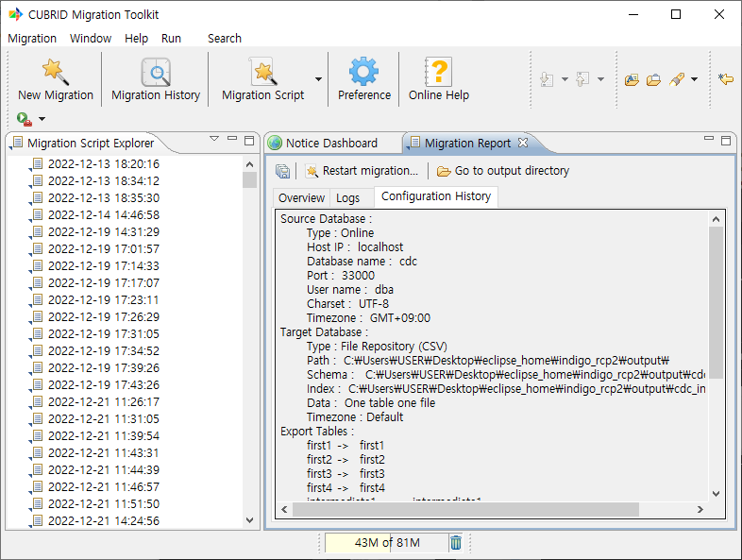Select the Migration Report tab
The image size is (742, 560).
(467, 143)
